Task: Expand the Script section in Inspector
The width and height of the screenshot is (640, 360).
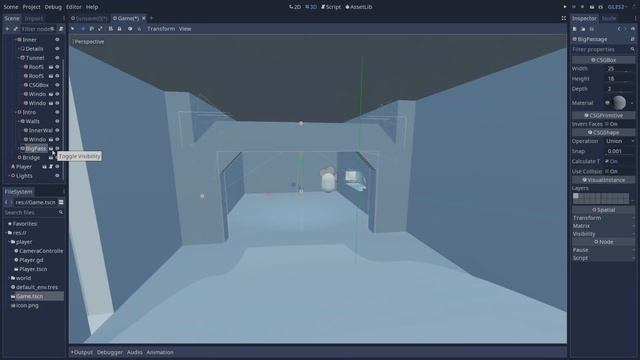Action: pyautogui.click(x=603, y=258)
